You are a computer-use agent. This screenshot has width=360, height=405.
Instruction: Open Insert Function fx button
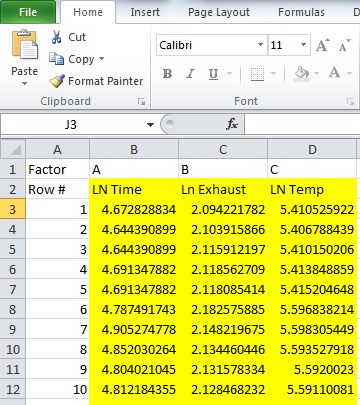point(232,124)
